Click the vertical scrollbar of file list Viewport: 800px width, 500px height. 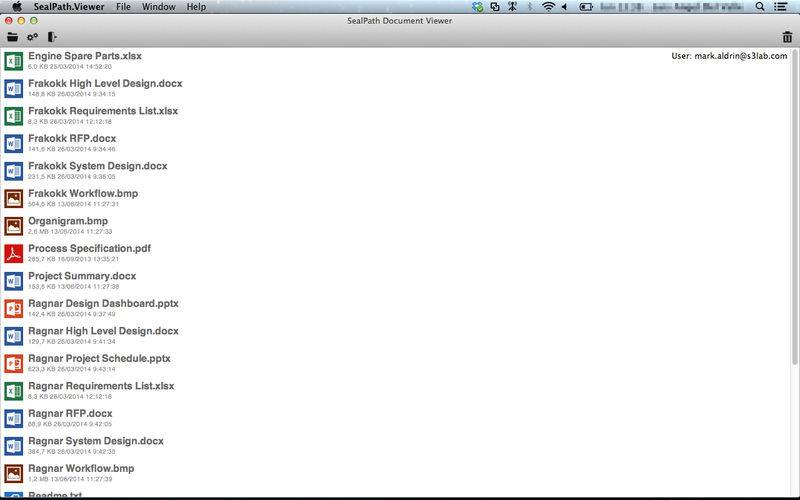[795, 207]
